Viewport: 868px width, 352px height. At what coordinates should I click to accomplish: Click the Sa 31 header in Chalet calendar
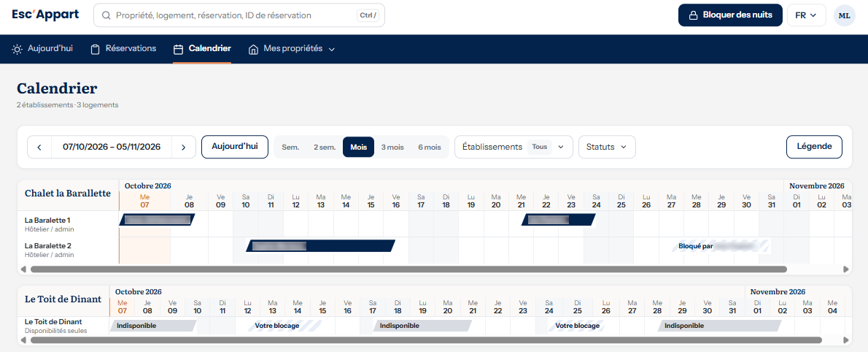(771, 201)
